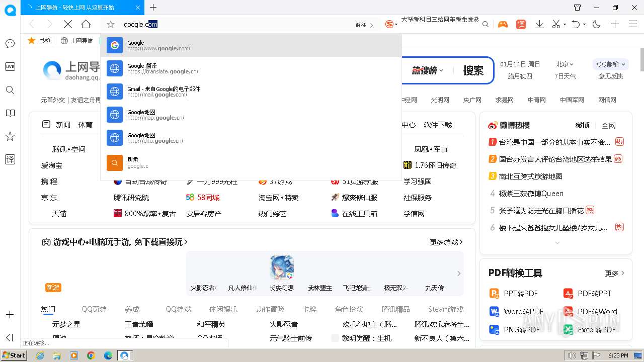Select the Google 翻译 suggestion
Screen dimensions: 644x362
coord(251,68)
